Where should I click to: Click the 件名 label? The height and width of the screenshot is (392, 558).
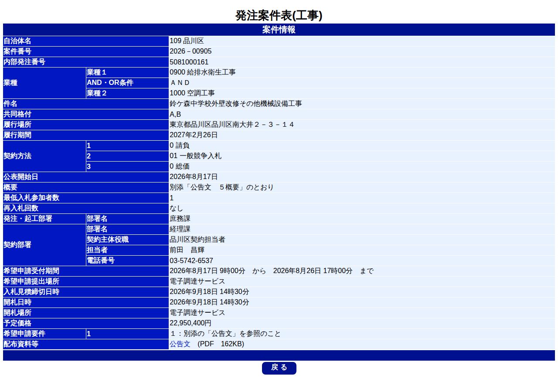10,104
